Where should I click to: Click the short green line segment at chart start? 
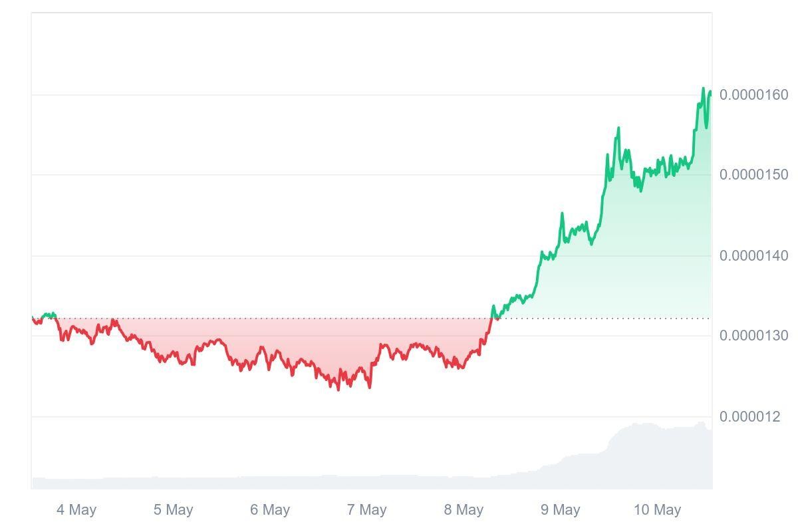(49, 315)
